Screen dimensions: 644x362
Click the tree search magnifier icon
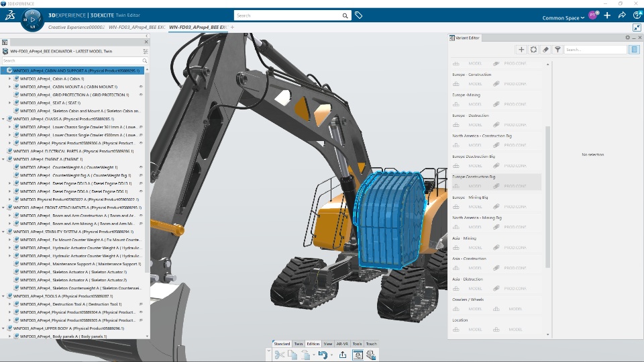click(x=145, y=61)
